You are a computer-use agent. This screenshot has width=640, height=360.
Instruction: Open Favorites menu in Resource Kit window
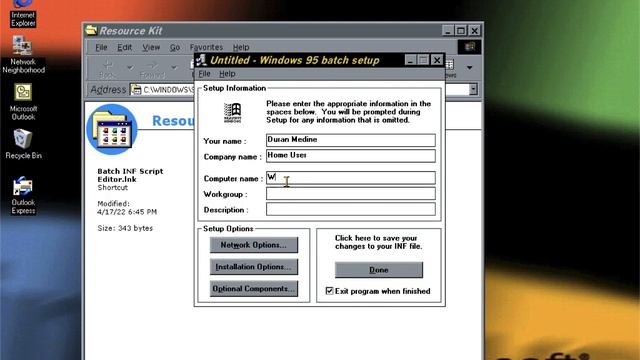coord(206,47)
